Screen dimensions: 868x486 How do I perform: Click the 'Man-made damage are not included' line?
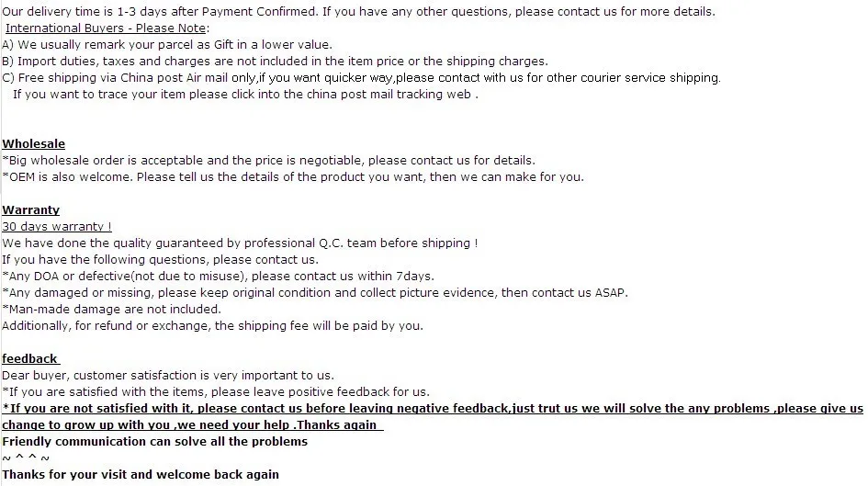111,310
